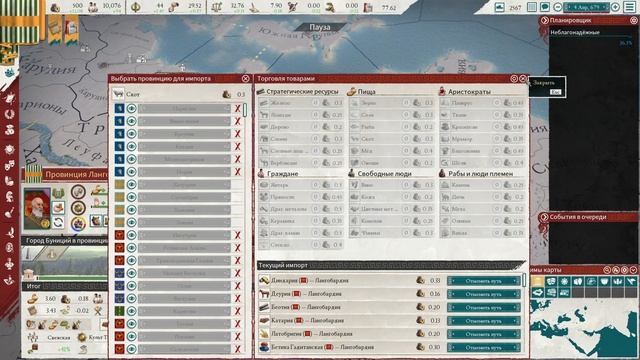Select Мрамор in aristocrats goods list
Viewport: 640px width, 360px height.
click(x=482, y=139)
